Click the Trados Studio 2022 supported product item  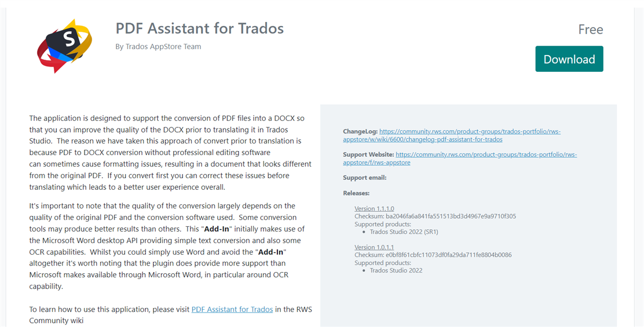[396, 270]
